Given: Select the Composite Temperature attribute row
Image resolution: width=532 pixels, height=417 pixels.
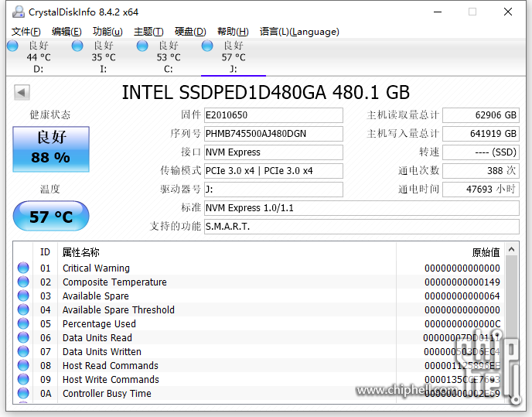Looking at the screenshot, I should 259,282.
